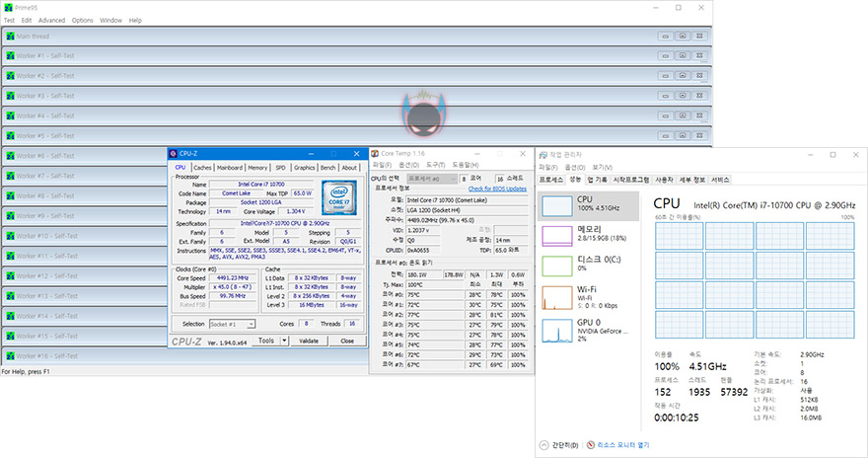The height and width of the screenshot is (458, 868).
Task: Click the Core Voltage 1.304 V field in CPU-Z
Action: coord(297,211)
